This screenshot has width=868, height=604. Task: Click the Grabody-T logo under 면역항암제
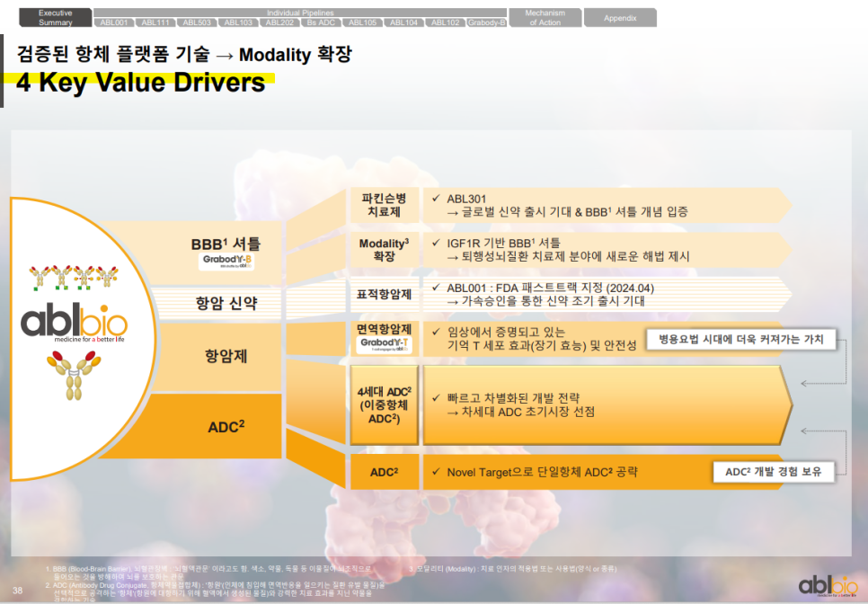(x=384, y=345)
